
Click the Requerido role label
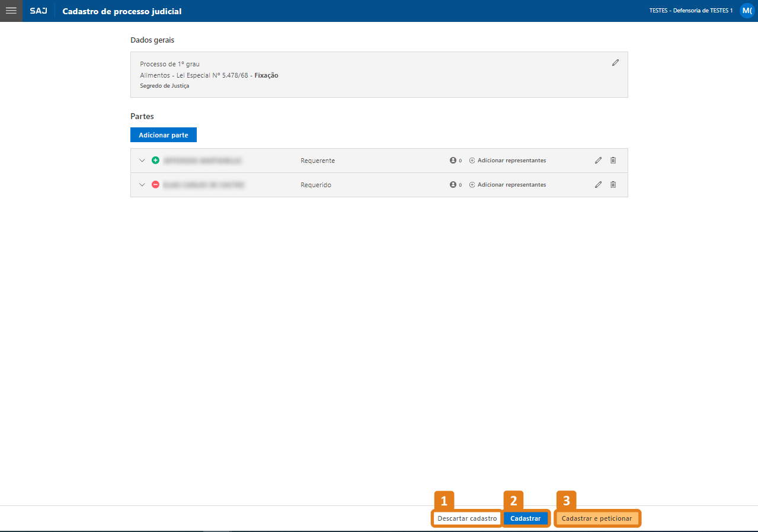pos(316,185)
